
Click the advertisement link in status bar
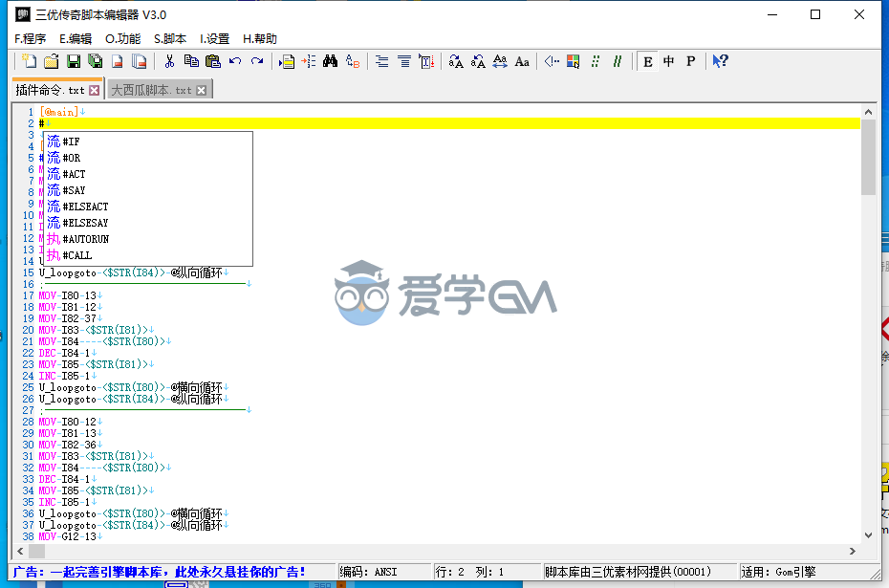(159, 572)
